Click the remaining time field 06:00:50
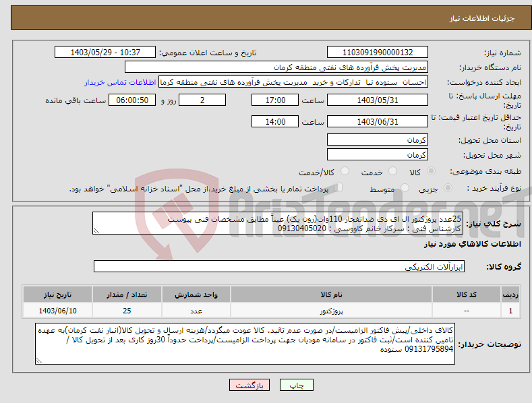 click(132, 100)
